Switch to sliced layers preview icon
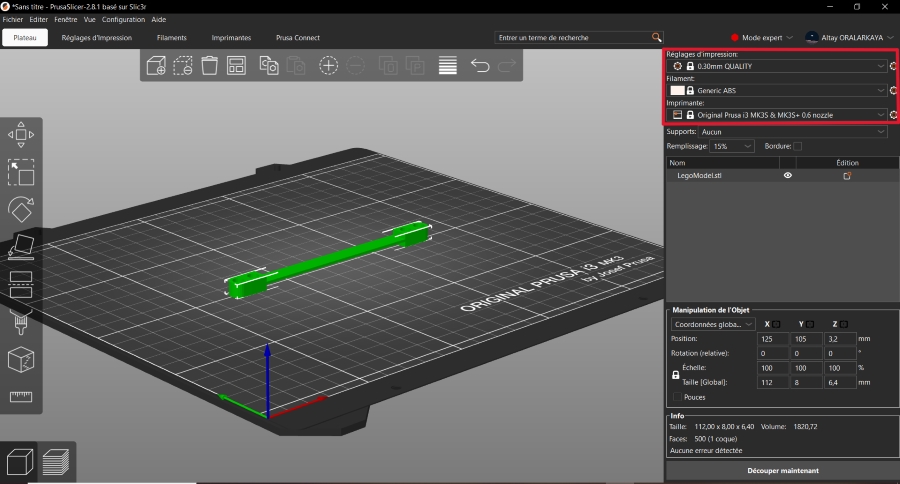This screenshot has height=484, width=900. point(56,462)
